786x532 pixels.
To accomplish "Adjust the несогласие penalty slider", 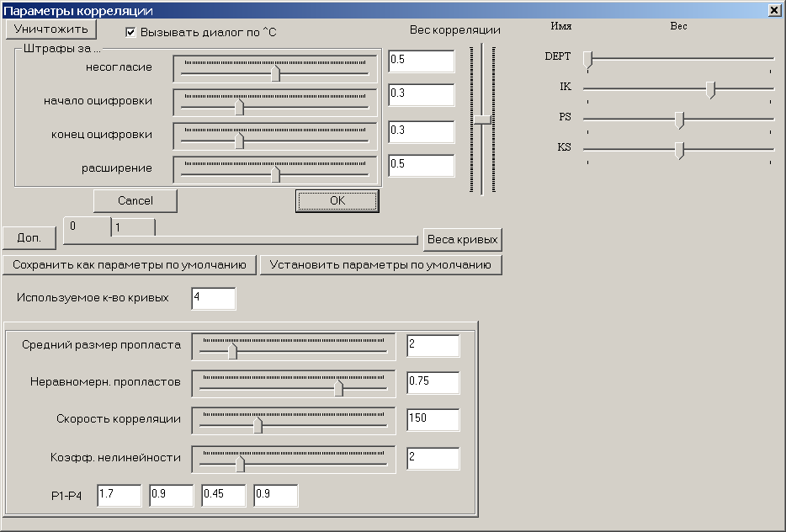I will click(275, 69).
